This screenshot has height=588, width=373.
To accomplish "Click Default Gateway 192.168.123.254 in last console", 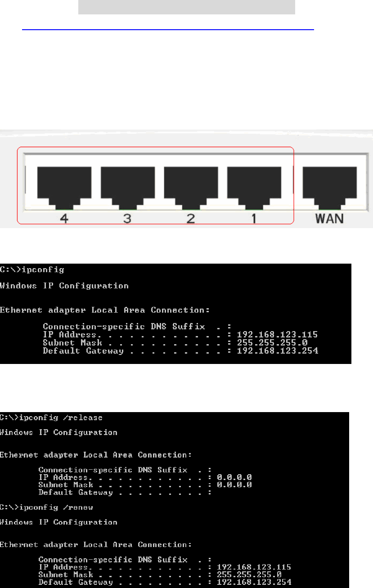I will pyautogui.click(x=254, y=583).
